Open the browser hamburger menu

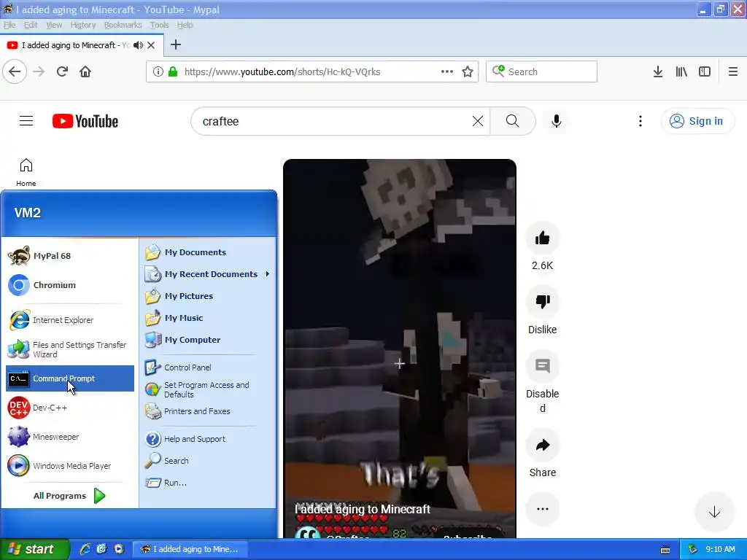point(732,72)
